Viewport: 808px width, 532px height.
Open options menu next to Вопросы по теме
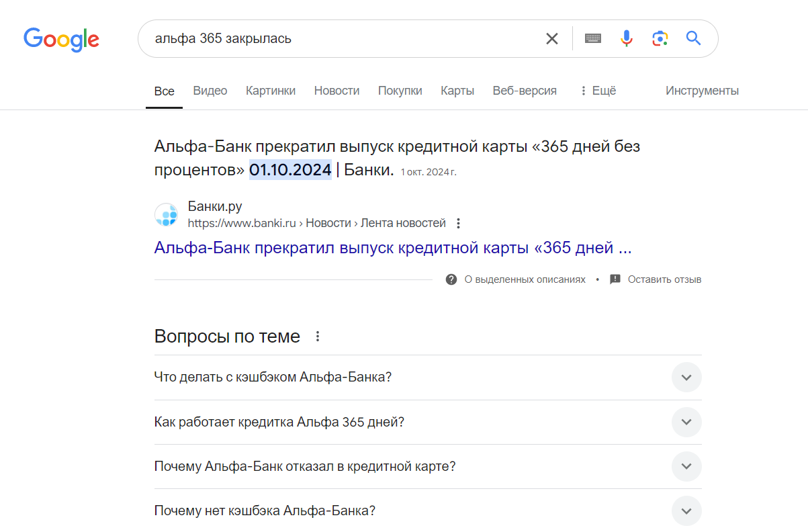(318, 337)
